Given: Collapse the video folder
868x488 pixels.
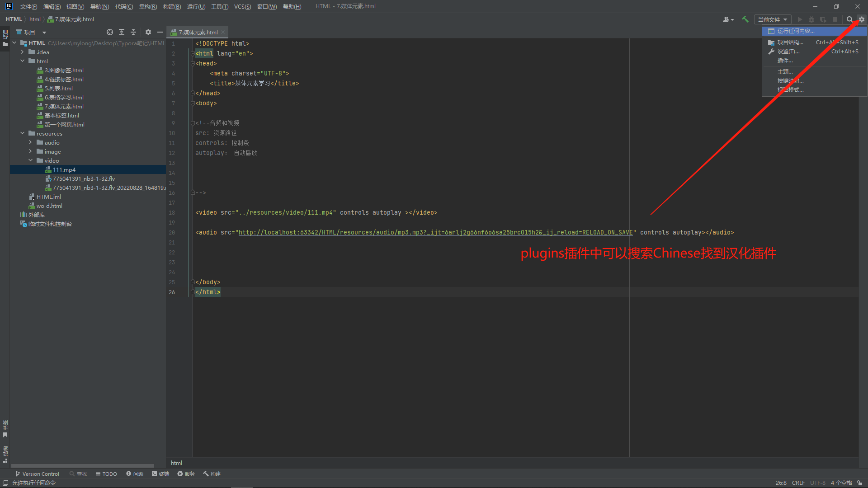Looking at the screenshot, I should [31, 160].
